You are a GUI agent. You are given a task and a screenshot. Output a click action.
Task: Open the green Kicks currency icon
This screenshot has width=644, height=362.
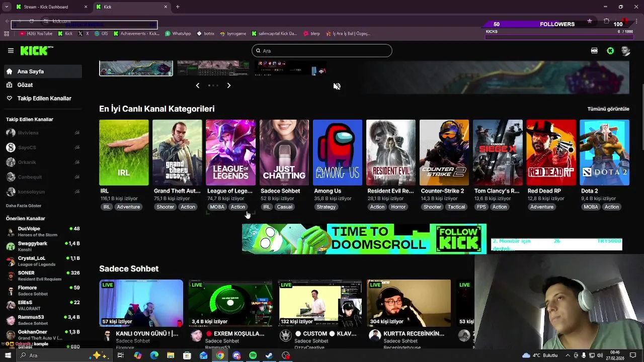pyautogui.click(x=610, y=51)
